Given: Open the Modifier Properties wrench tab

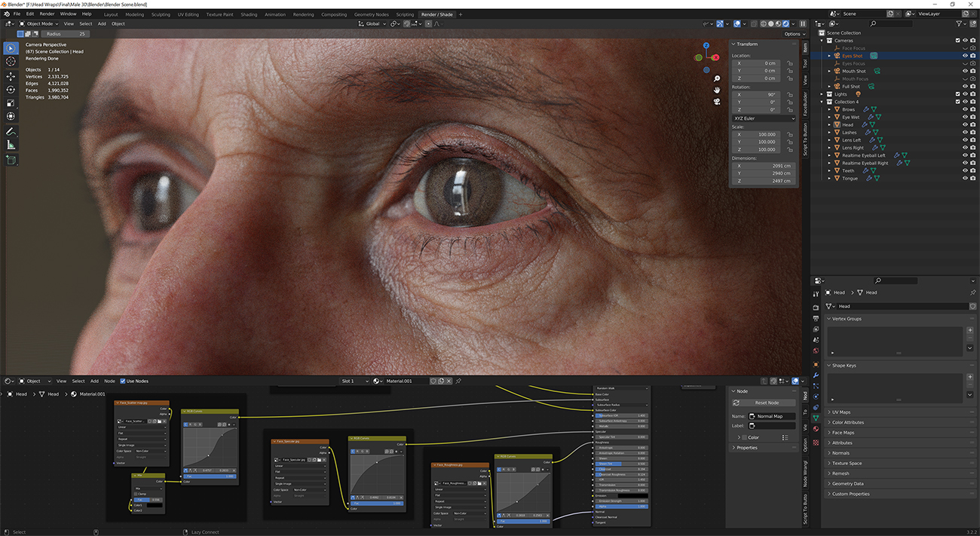Looking at the screenshot, I should (815, 375).
